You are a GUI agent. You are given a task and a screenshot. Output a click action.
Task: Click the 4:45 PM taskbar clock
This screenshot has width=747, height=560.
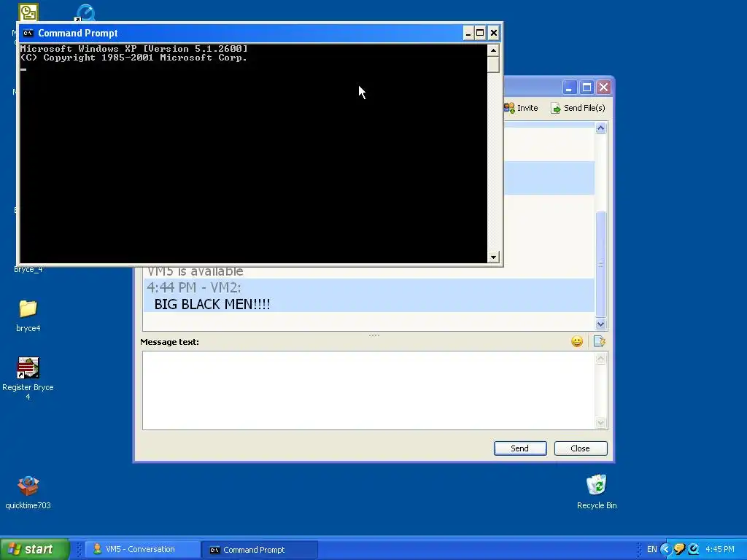pyautogui.click(x=720, y=550)
